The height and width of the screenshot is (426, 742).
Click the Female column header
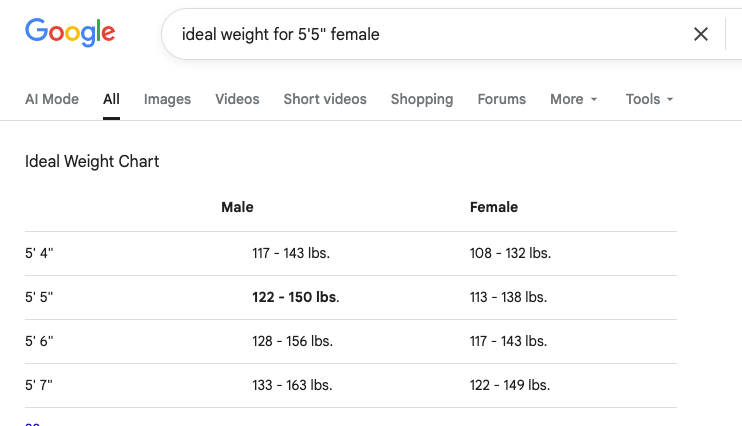coord(494,207)
